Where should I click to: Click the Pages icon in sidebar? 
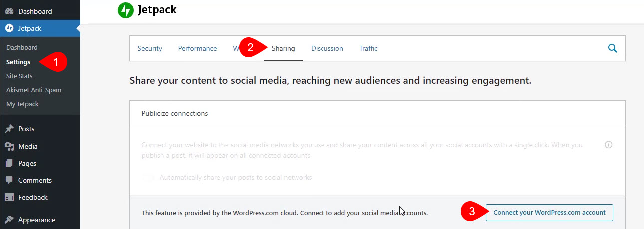[9, 163]
